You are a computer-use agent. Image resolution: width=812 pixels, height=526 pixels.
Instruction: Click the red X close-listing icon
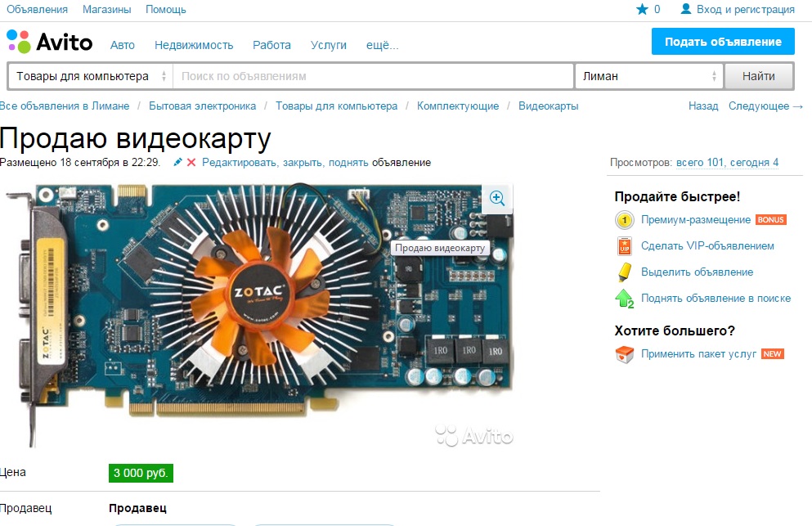191,162
